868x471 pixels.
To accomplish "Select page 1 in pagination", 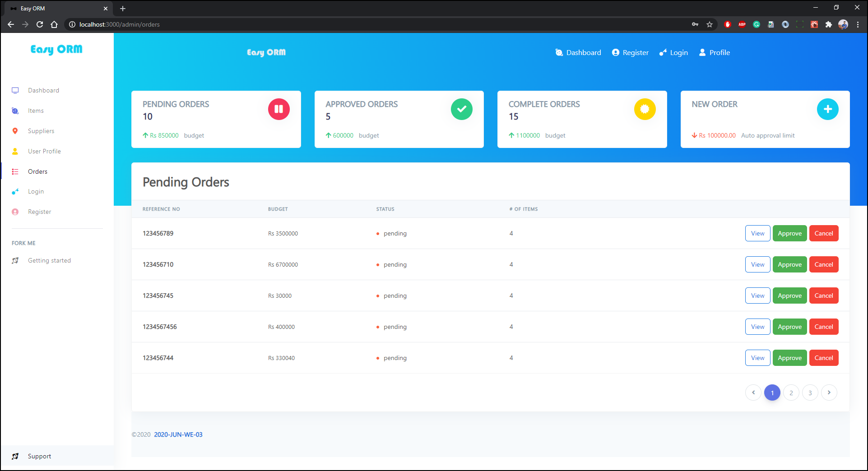I will [x=772, y=392].
